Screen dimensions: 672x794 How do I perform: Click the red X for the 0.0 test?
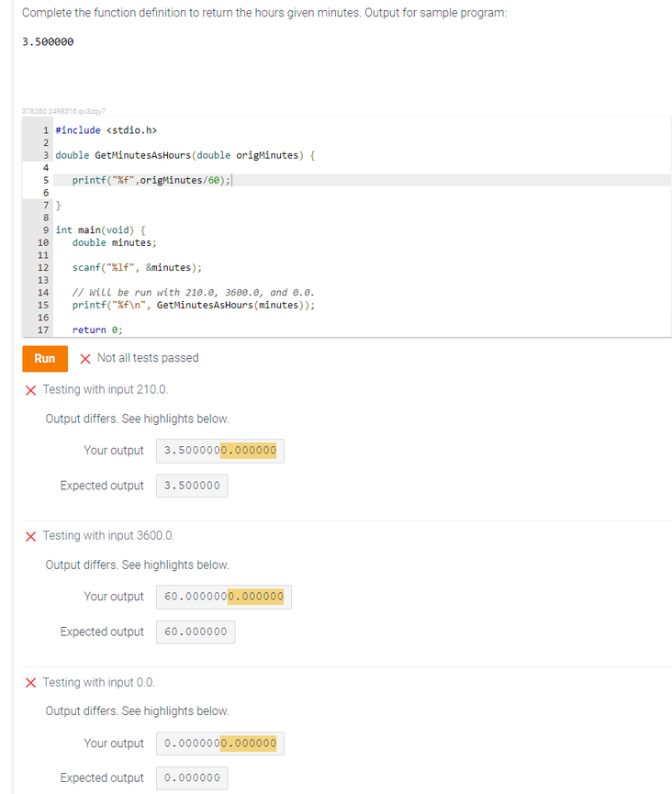pos(30,682)
